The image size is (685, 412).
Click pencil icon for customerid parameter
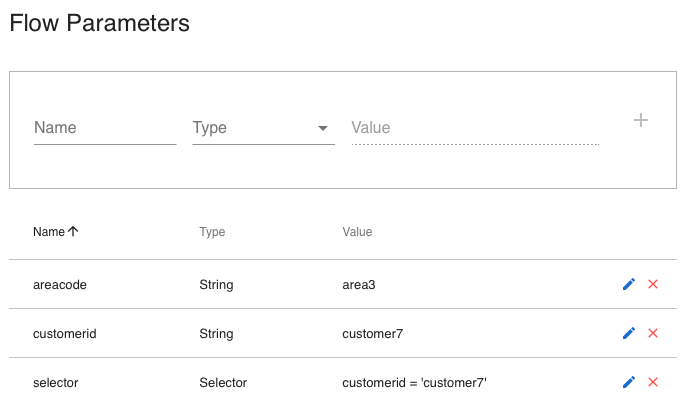(629, 333)
